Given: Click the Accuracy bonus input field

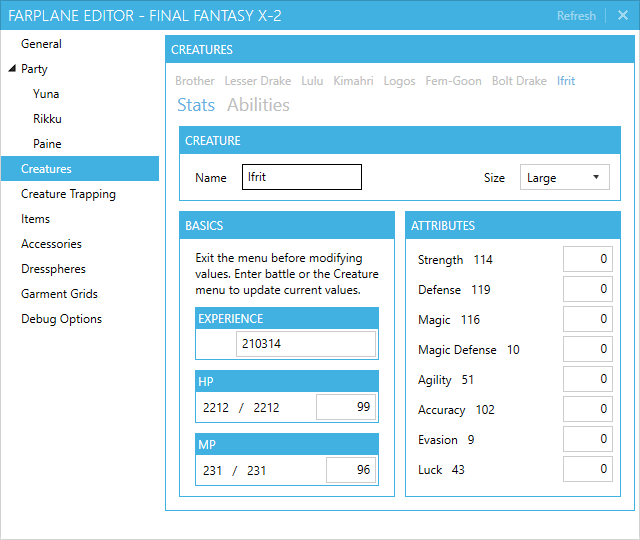Looking at the screenshot, I should (x=588, y=409).
